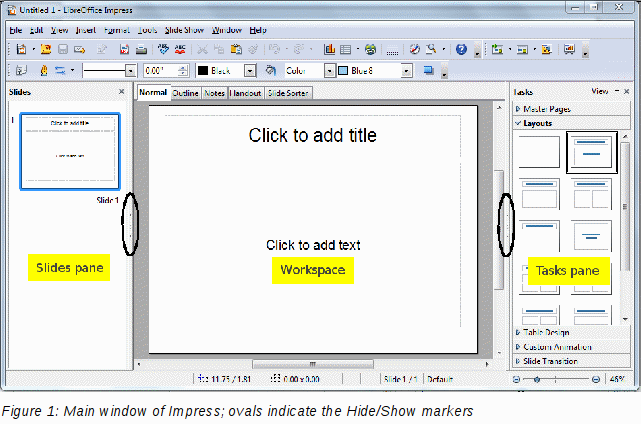Open the Tasks pane View menu
Viewport: 642px width, 425px height.
coord(599,91)
